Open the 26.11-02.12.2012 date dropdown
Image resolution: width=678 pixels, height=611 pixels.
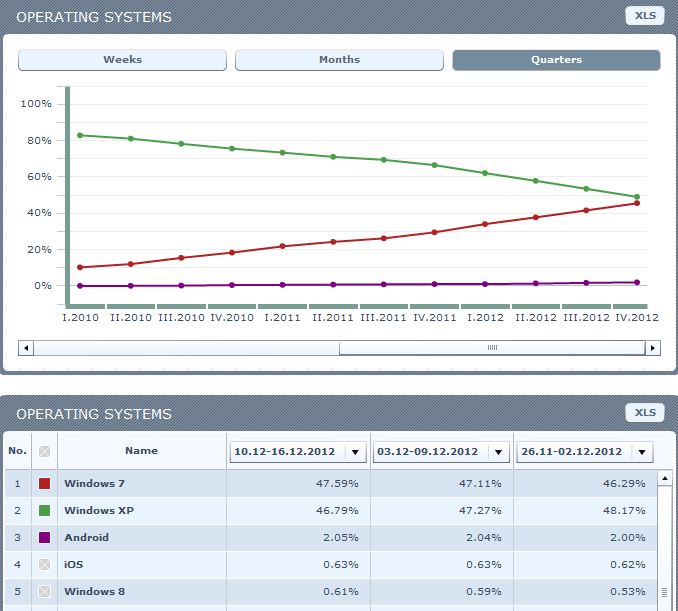pos(642,453)
